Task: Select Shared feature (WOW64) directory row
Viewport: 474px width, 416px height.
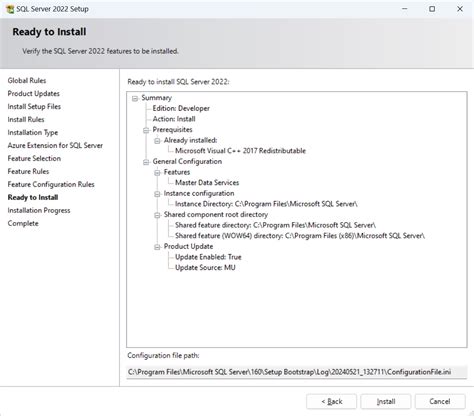Action: pos(300,236)
